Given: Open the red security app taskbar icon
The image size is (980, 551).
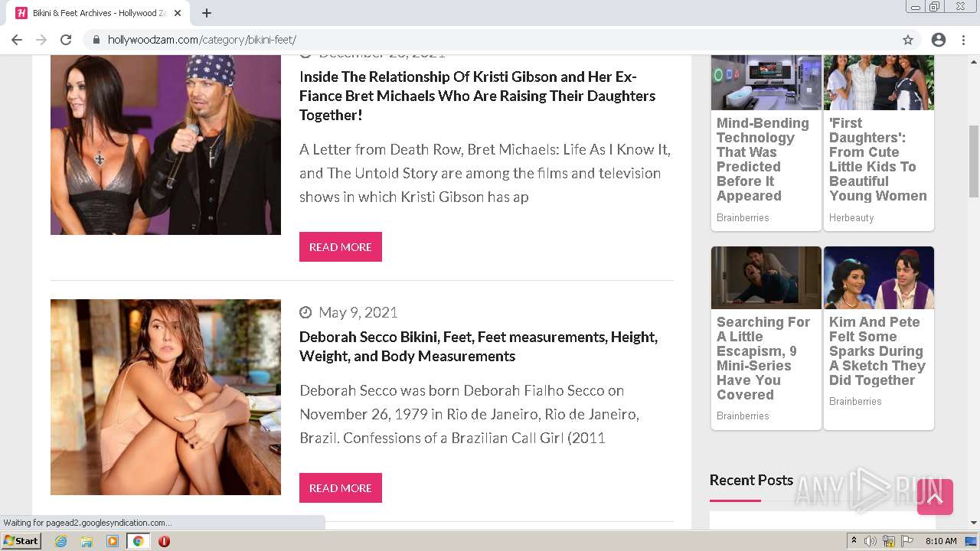Looking at the screenshot, I should point(164,541).
